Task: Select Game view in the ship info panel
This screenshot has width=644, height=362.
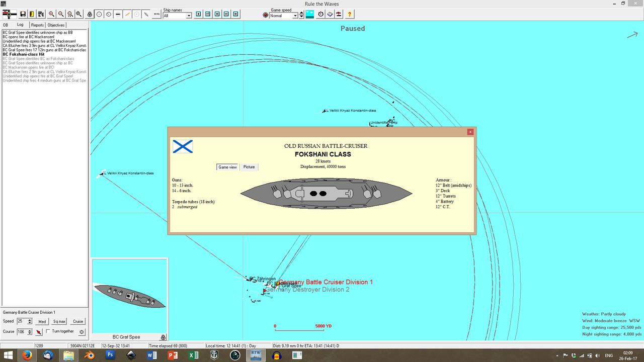Action: tap(227, 167)
